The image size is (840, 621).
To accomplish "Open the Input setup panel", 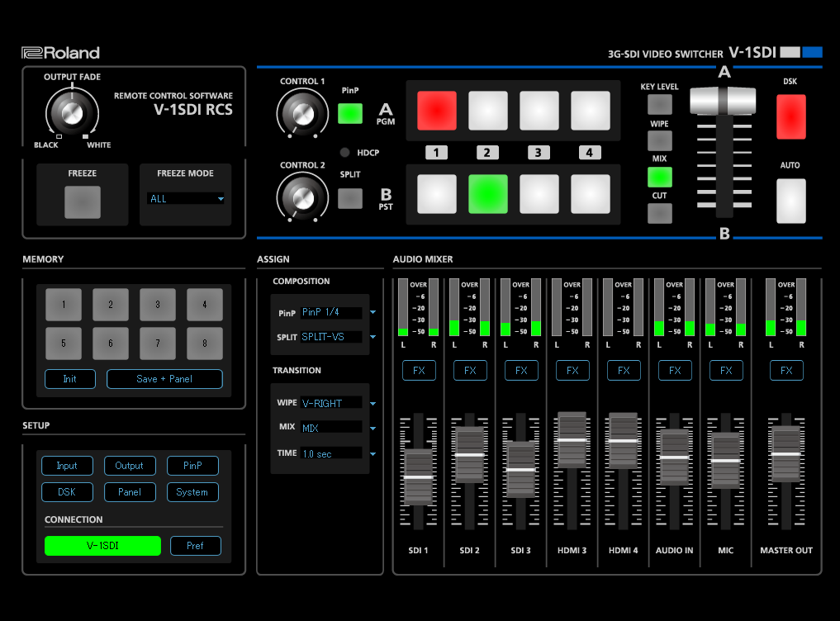I will pyautogui.click(x=67, y=465).
